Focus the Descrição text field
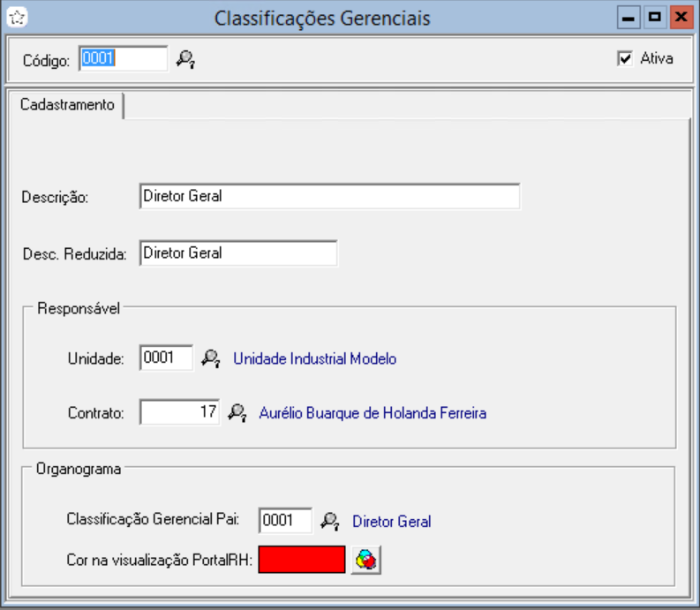 coord(329,197)
